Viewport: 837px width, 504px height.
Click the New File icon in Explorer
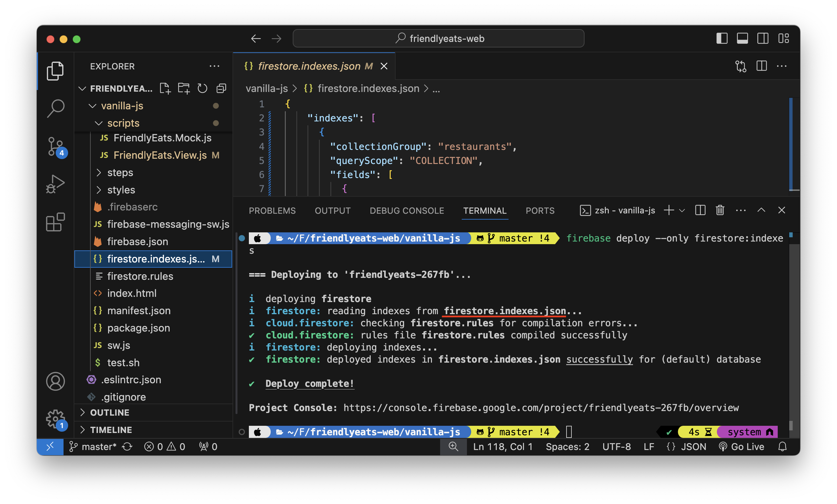click(165, 89)
